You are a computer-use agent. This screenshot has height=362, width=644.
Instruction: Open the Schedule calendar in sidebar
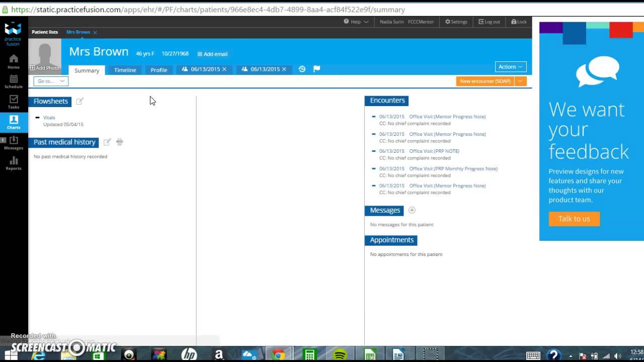(14, 81)
